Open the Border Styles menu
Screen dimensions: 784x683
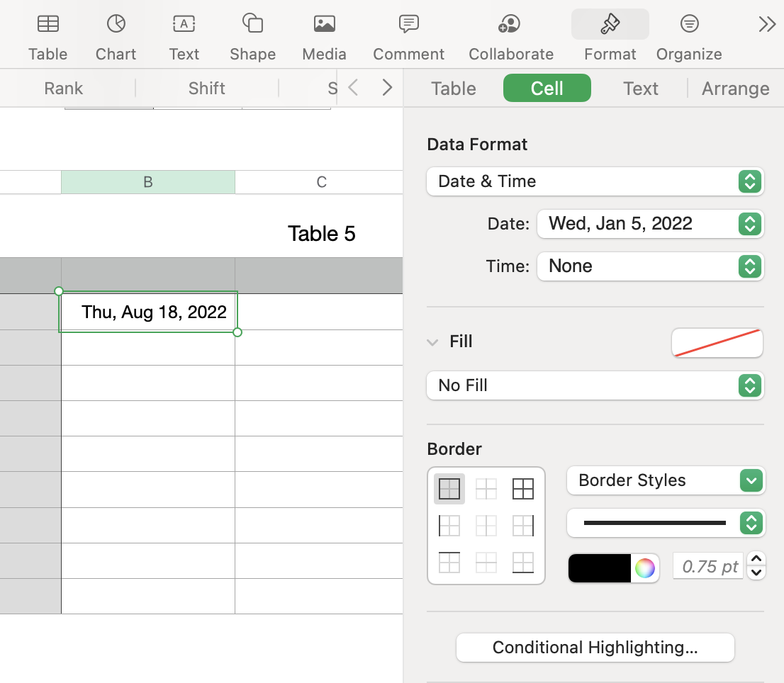[665, 480]
